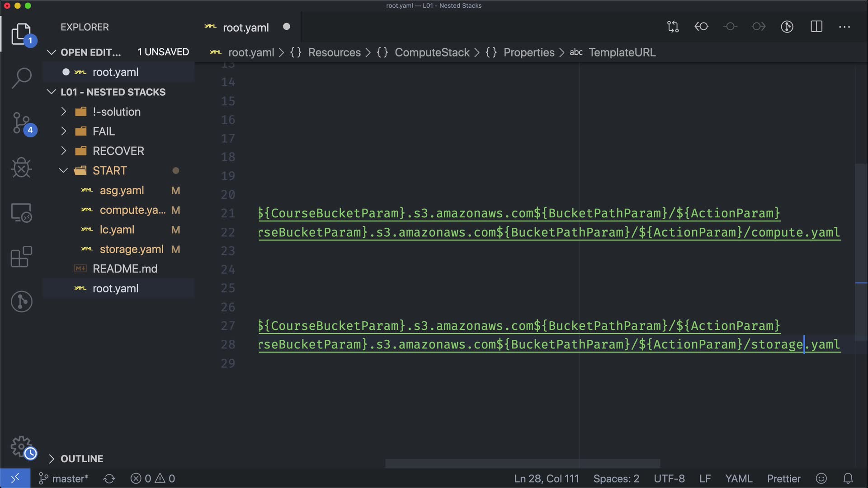This screenshot has height=488, width=868.
Task: Click the Open Changes compare icon
Action: 673,27
